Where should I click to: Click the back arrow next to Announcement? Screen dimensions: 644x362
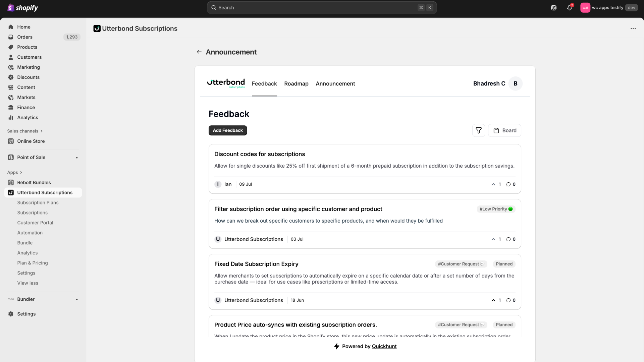(199, 52)
